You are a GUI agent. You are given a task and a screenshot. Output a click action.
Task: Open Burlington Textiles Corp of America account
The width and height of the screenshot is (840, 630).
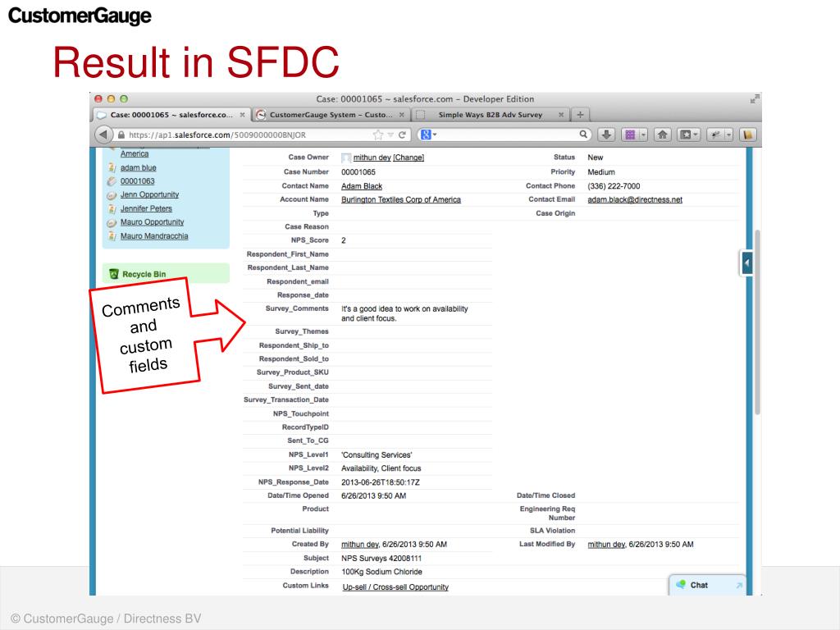coord(400,199)
